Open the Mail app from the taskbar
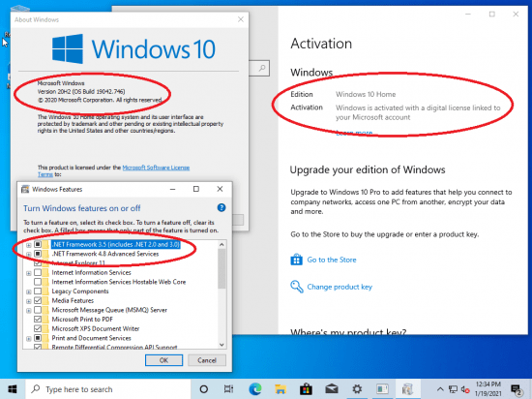The image size is (532, 399). tap(332, 389)
